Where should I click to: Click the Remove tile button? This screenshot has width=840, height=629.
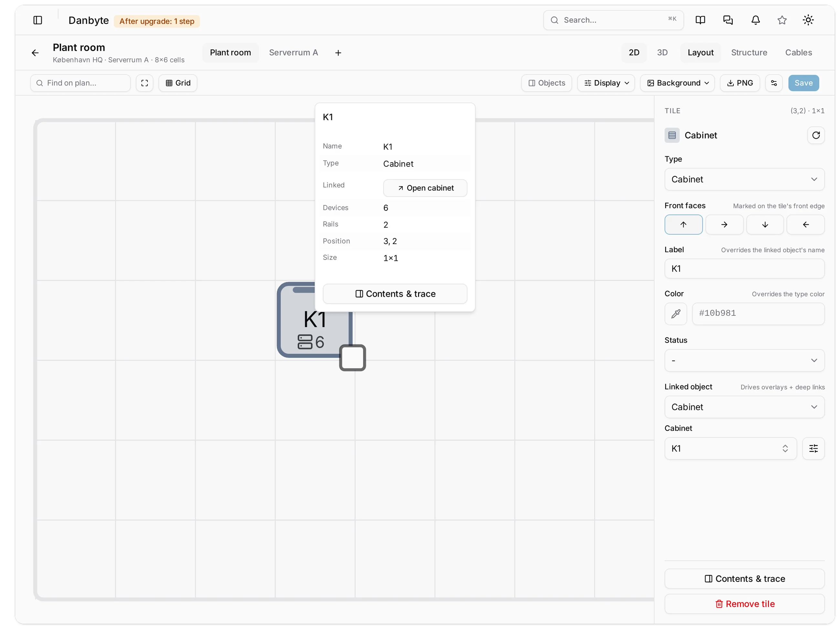(x=744, y=603)
